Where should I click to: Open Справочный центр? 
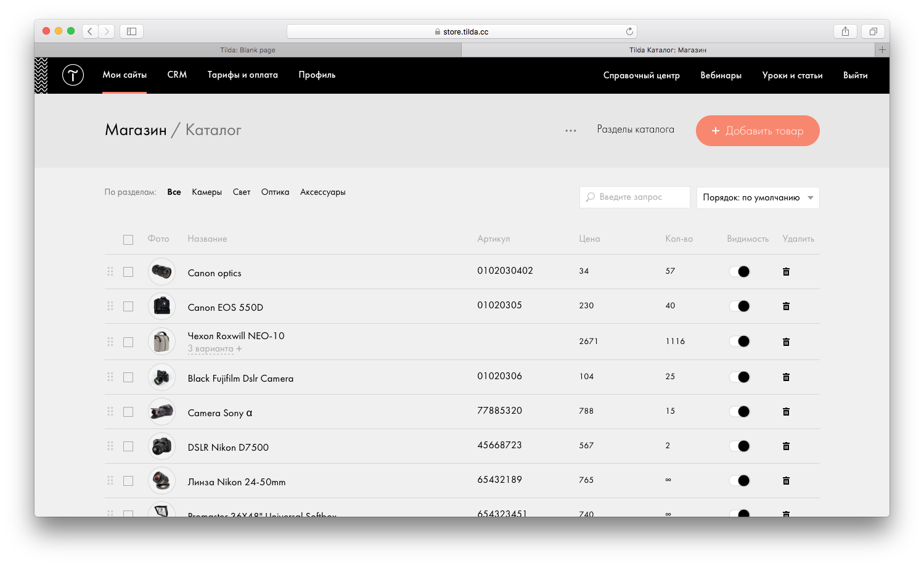tap(642, 75)
